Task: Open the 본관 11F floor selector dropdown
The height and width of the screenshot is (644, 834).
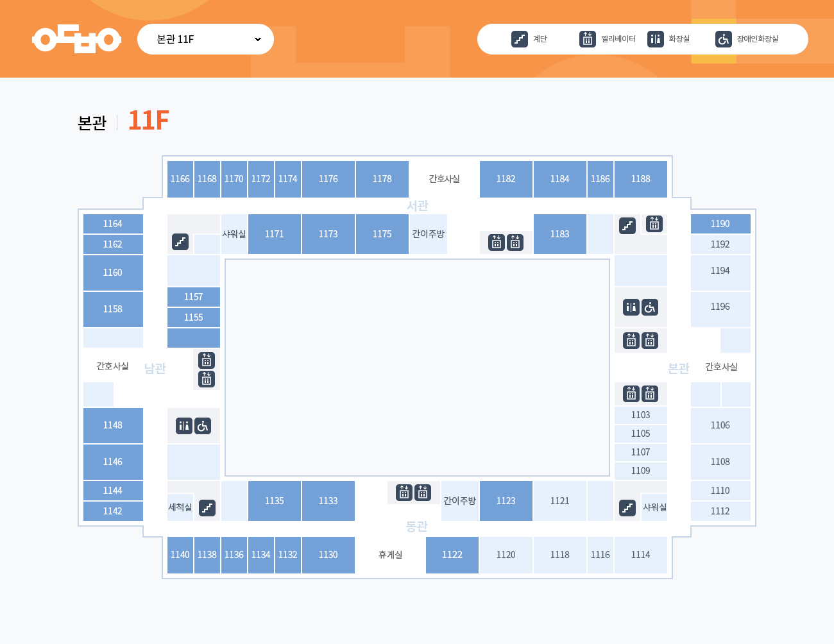Action: coord(205,39)
